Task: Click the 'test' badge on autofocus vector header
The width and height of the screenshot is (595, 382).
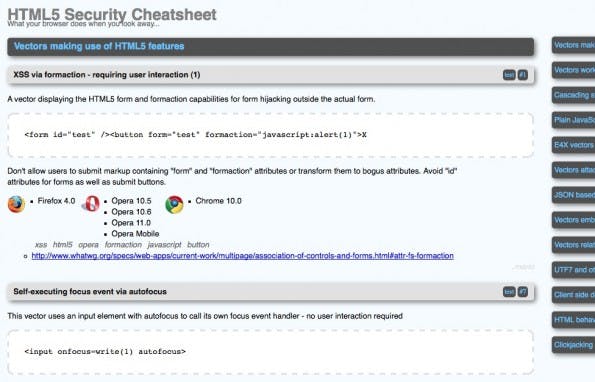Action: click(509, 292)
